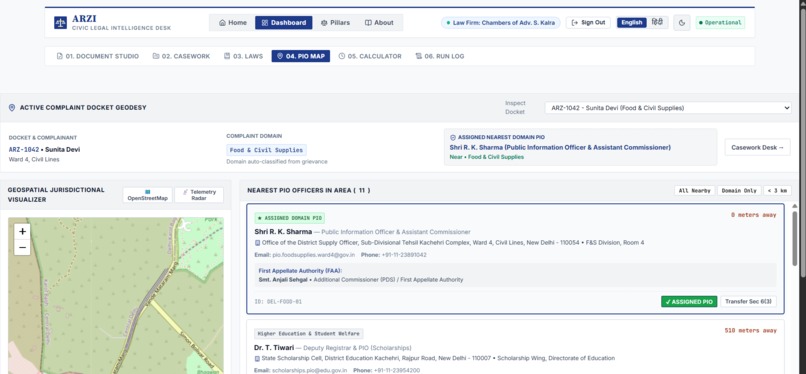This screenshot has width=806, height=374.
Task: Sign out of the account
Action: click(x=588, y=23)
